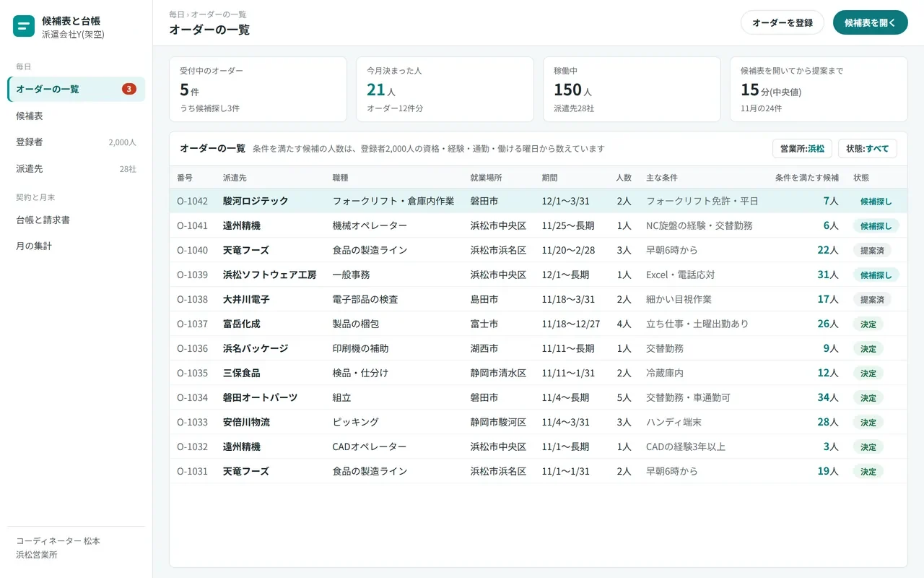This screenshot has width=924, height=578.
Task: Click the フォークリフト免許・平日 condition cell
Action: click(x=702, y=201)
